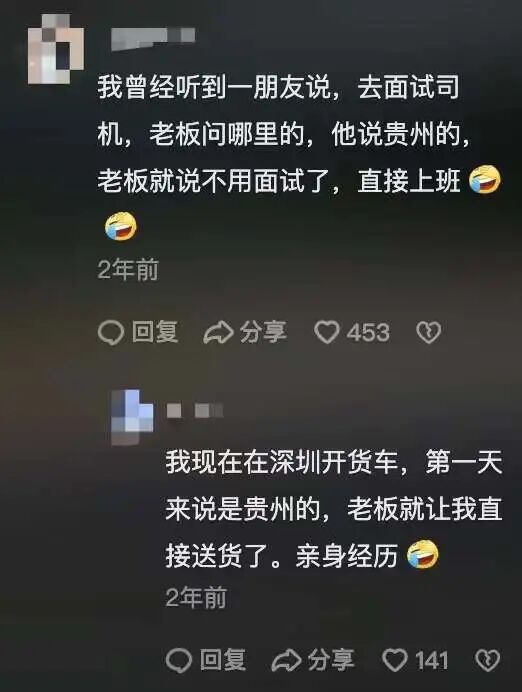Click 分享 text under first comment
The width and height of the screenshot is (522, 692).
coord(263,332)
